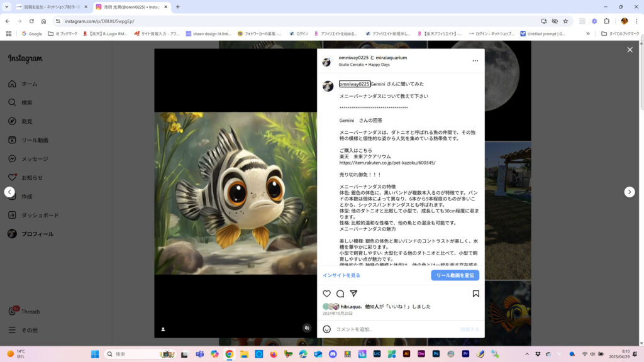Open omniway0225 username in caption
The height and width of the screenshot is (362, 644).
pyautogui.click(x=355, y=84)
